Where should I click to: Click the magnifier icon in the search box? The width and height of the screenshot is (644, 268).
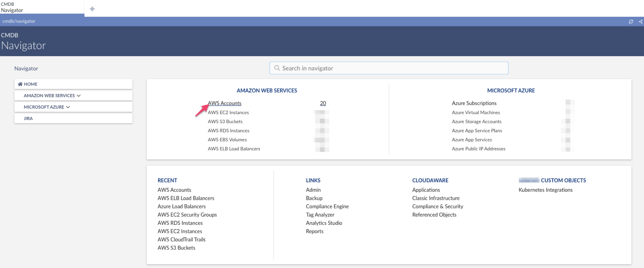(277, 68)
